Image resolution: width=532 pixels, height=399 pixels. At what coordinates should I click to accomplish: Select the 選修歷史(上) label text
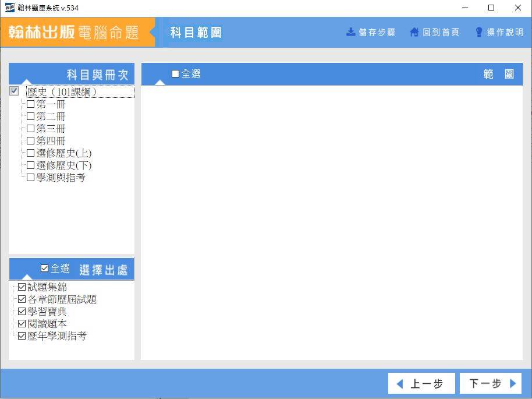64,153
